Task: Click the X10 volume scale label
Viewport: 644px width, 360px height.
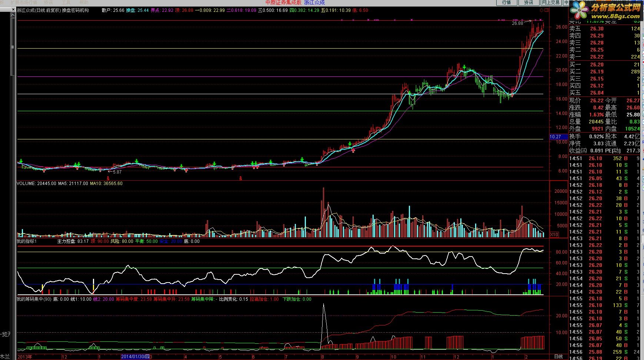Action: tap(554, 234)
